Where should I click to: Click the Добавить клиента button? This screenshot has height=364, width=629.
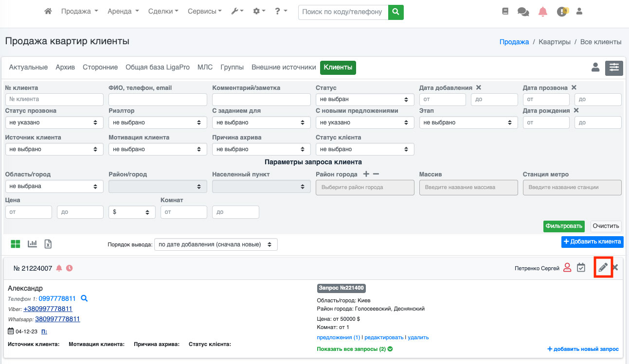point(592,242)
